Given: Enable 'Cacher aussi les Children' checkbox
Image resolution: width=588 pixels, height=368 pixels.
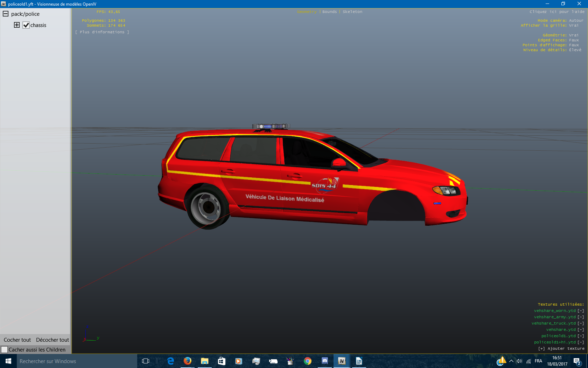Looking at the screenshot, I should click(5, 350).
